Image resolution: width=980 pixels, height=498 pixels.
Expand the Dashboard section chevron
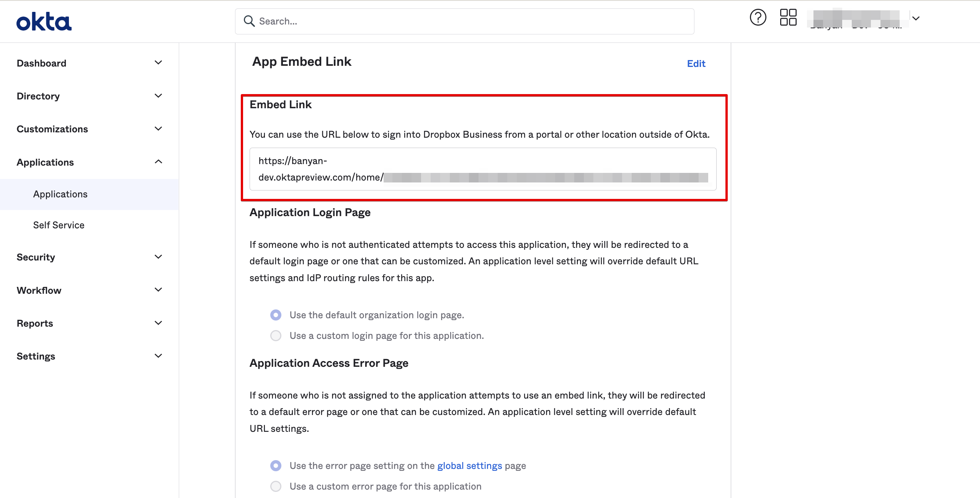click(x=158, y=63)
